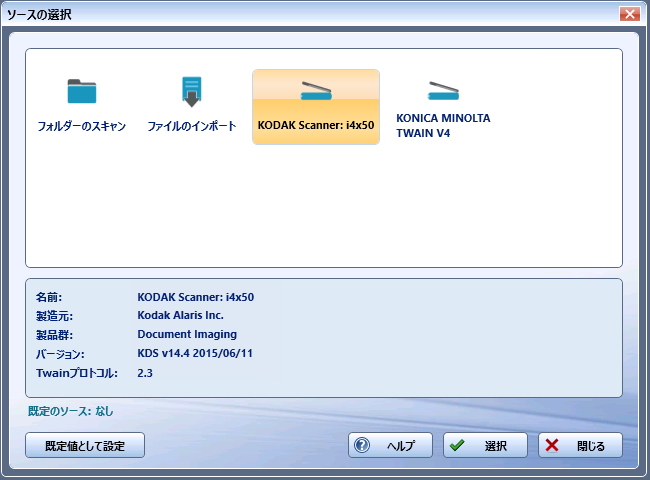
Task: Click the 名前: field label
Action: coord(49,297)
